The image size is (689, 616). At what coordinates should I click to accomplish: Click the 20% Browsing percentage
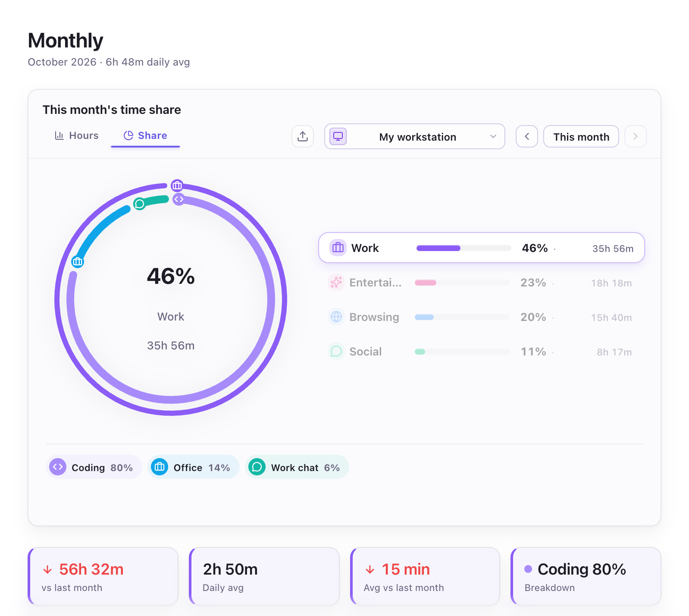533,317
